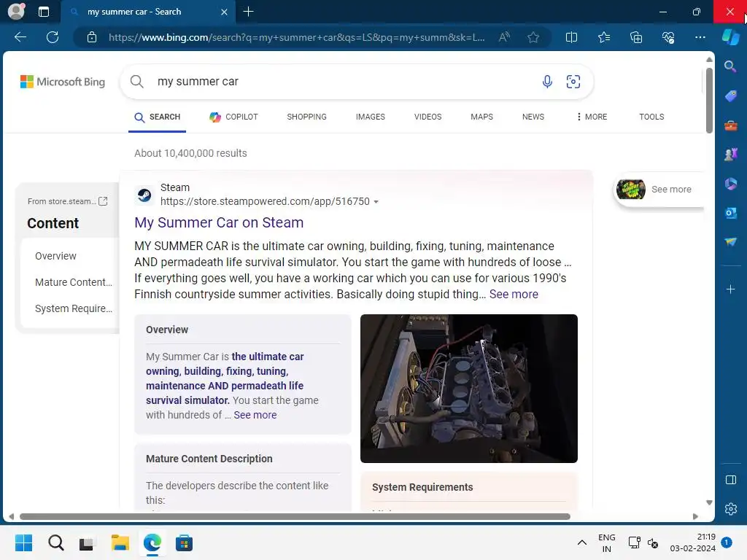Expand the MORE tabs menu

[592, 117]
